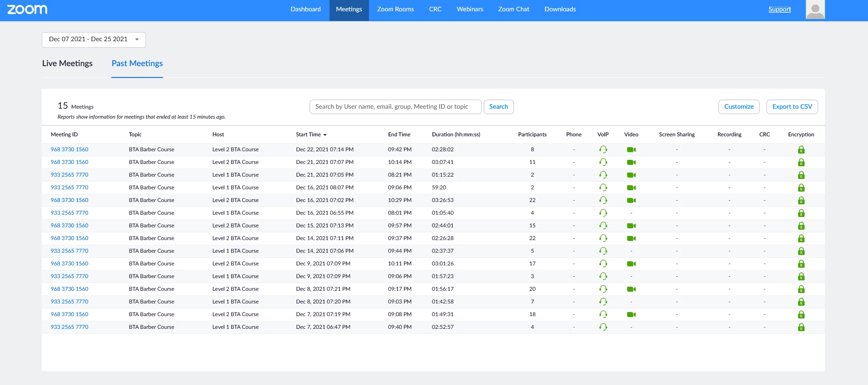Click the Screen Sharing column header

(x=677, y=135)
